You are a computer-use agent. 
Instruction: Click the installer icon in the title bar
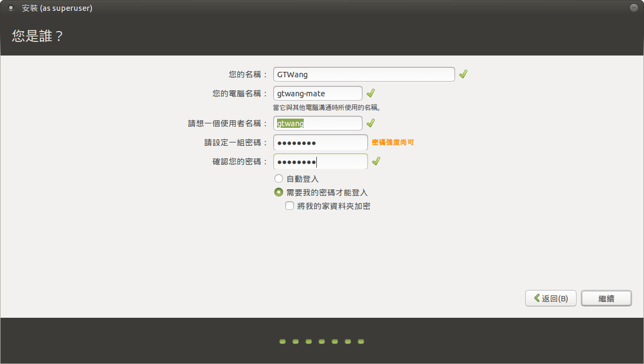11,8
